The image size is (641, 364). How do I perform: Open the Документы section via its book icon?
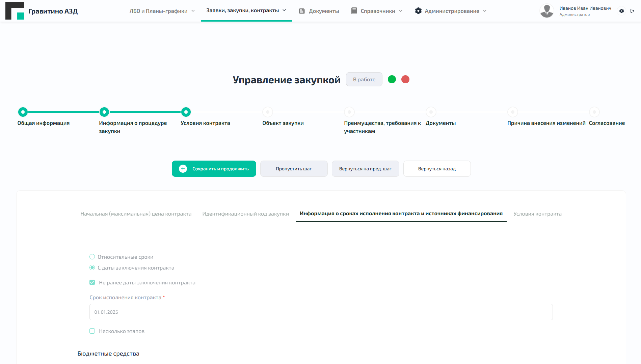(301, 11)
